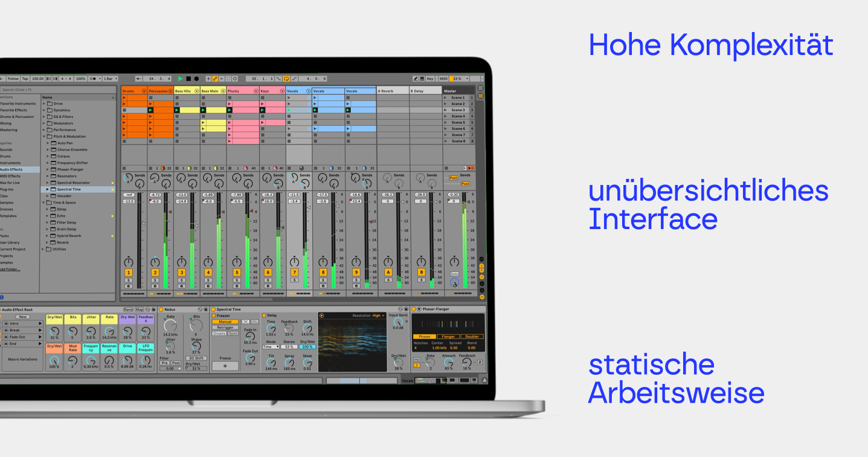Launch the Intro macro variation arrow
This screenshot has width=868, height=457.
(x=40, y=323)
